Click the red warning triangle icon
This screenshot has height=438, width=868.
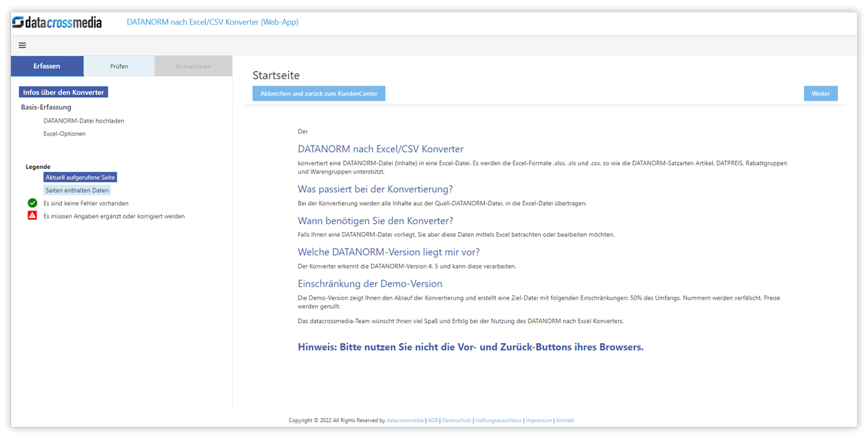32,216
